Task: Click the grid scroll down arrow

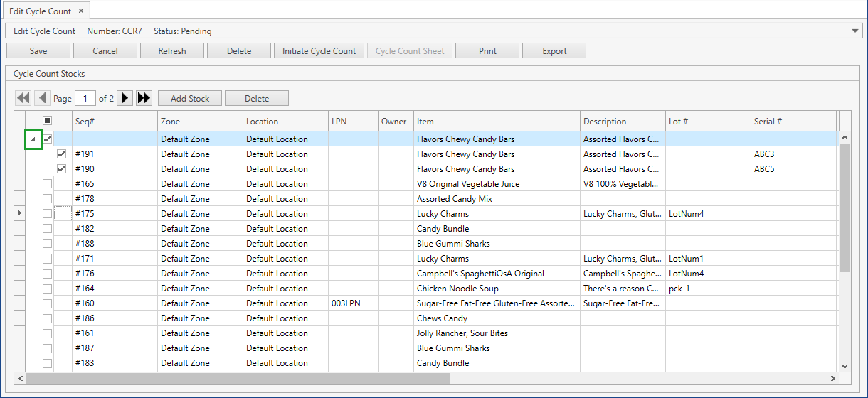Action: tap(845, 366)
